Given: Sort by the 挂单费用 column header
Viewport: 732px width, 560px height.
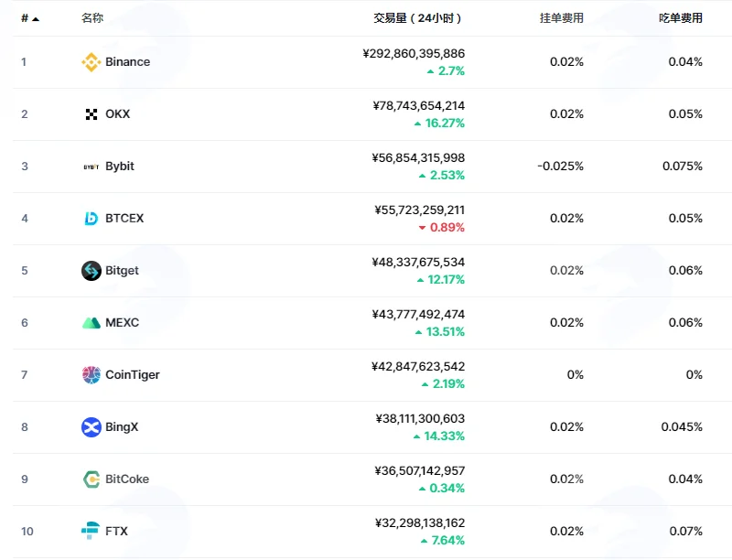Looking at the screenshot, I should coord(562,18).
